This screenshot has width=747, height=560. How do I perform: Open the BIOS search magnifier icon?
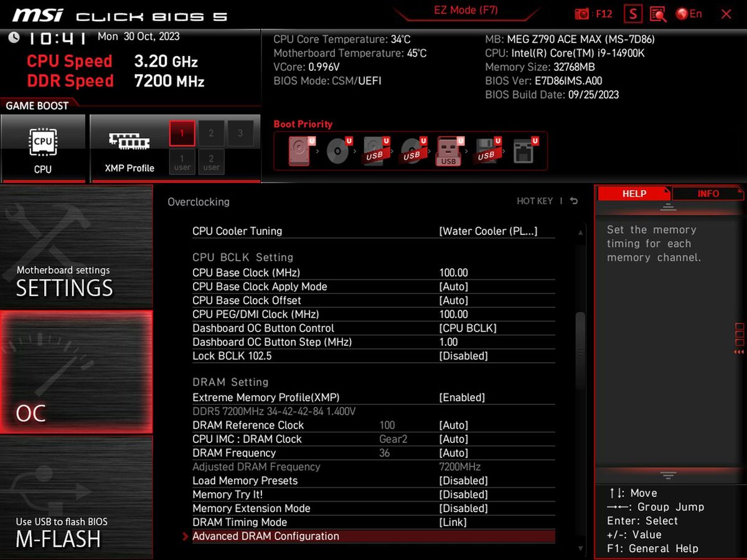pyautogui.click(x=658, y=14)
